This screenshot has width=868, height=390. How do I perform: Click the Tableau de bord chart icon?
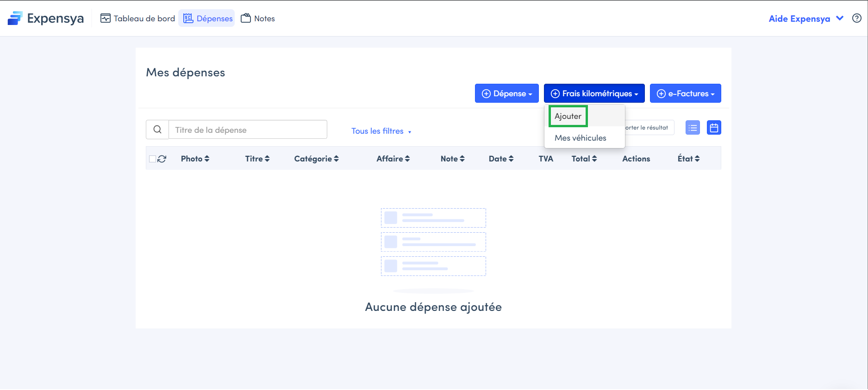pyautogui.click(x=106, y=19)
